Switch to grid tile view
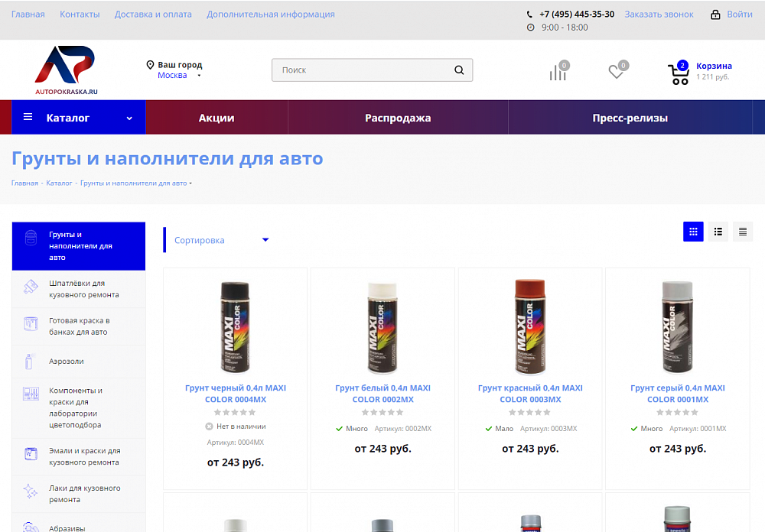 (693, 232)
